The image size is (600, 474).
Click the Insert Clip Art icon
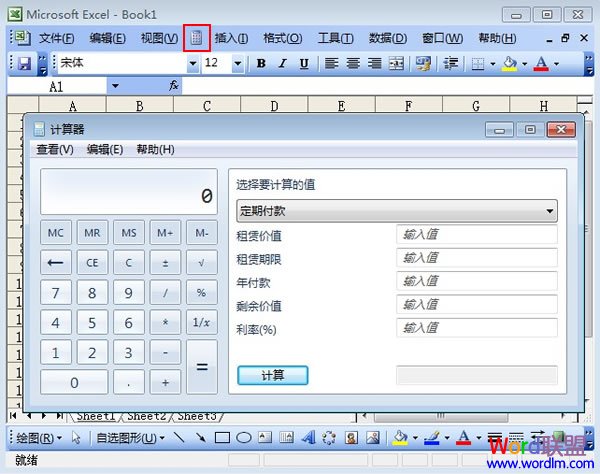click(x=351, y=437)
